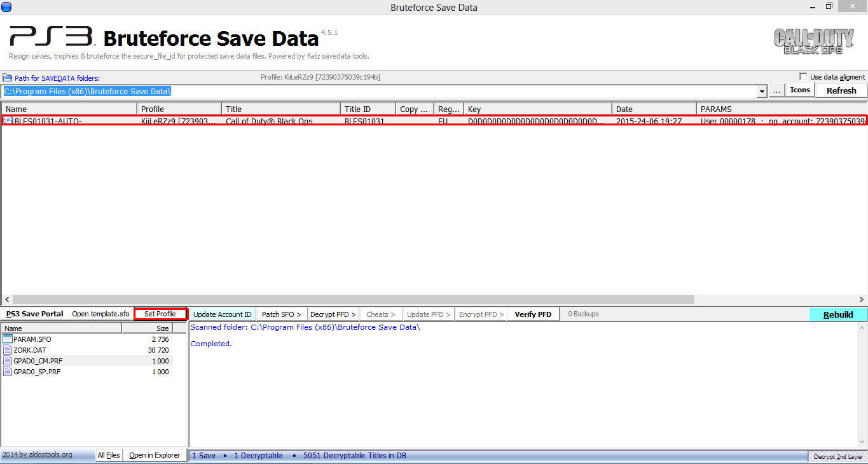Select the GPAD0_SP.PRF file name

(38, 372)
